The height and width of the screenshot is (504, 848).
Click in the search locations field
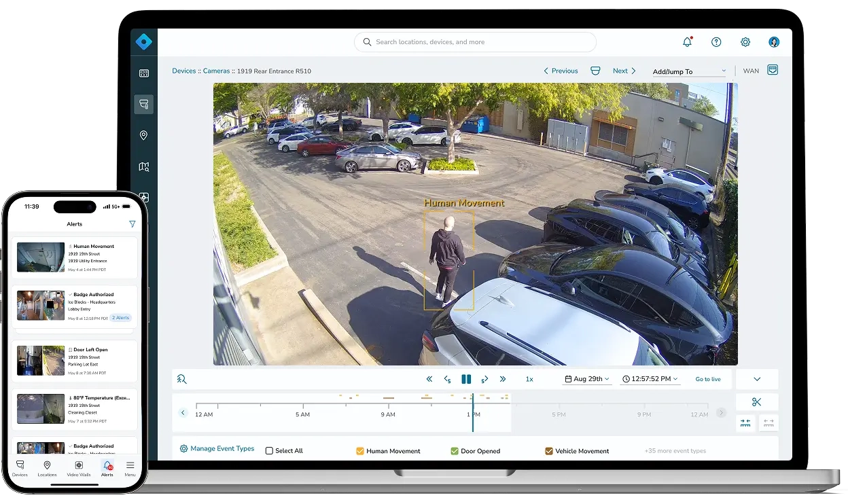pyautogui.click(x=476, y=42)
